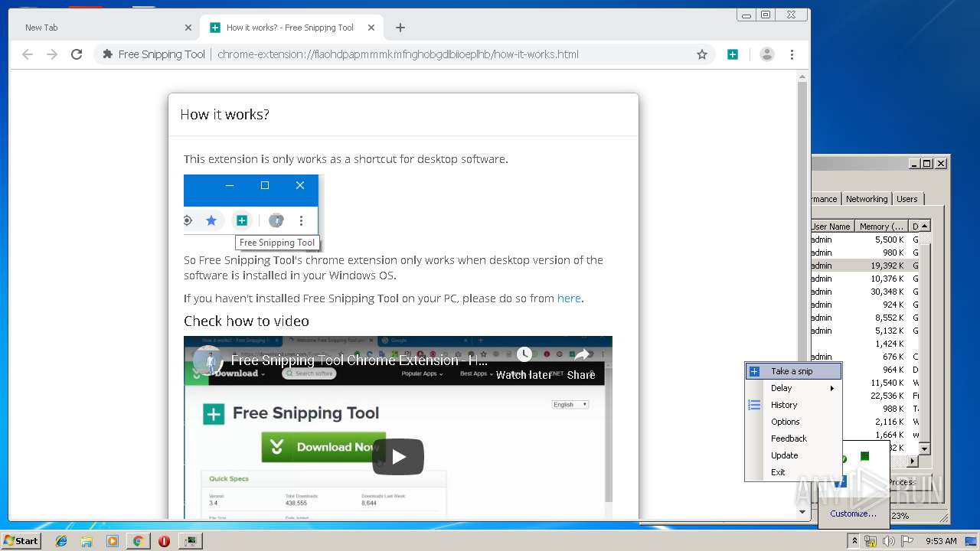Open Windows Media Player from taskbar
The height and width of the screenshot is (551, 980).
[x=113, y=541]
